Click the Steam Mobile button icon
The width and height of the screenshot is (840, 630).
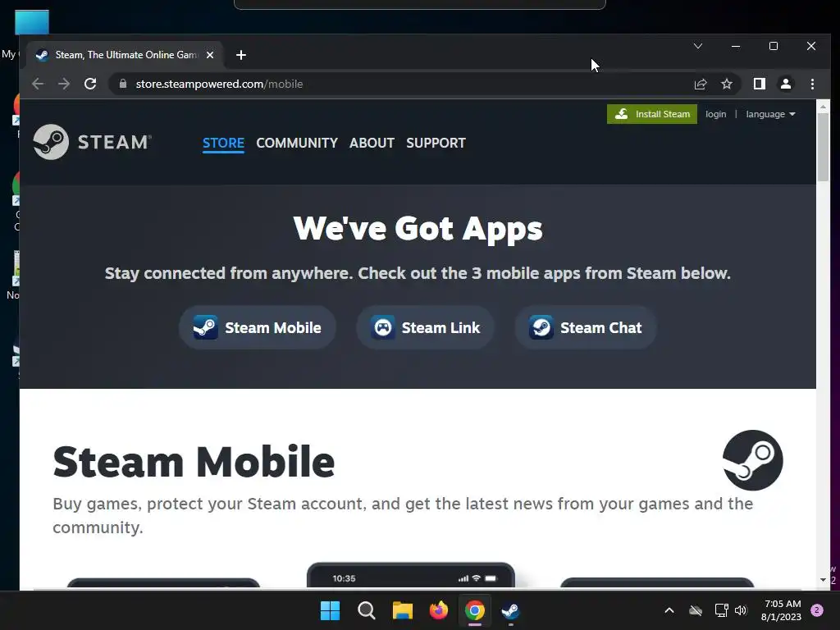205,327
